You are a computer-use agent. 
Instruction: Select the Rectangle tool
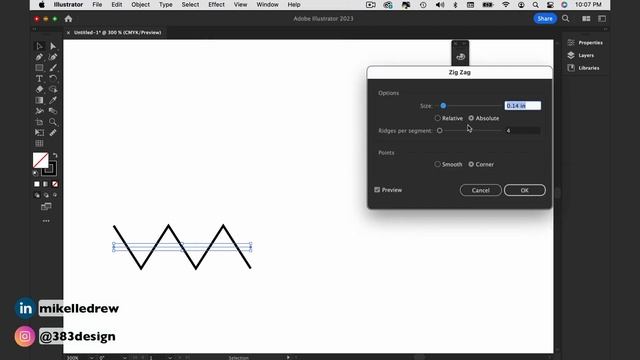(39, 68)
